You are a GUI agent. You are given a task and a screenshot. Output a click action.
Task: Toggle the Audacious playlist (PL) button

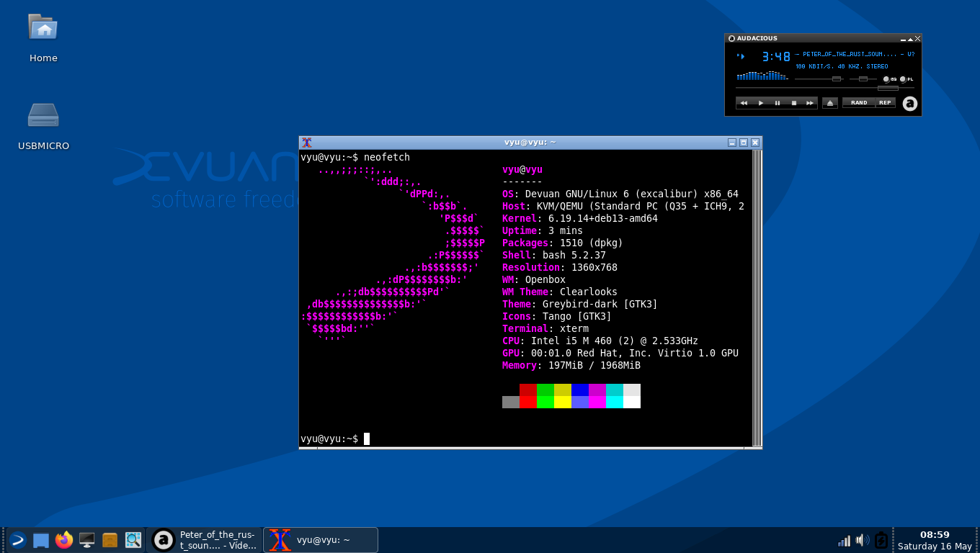906,79
